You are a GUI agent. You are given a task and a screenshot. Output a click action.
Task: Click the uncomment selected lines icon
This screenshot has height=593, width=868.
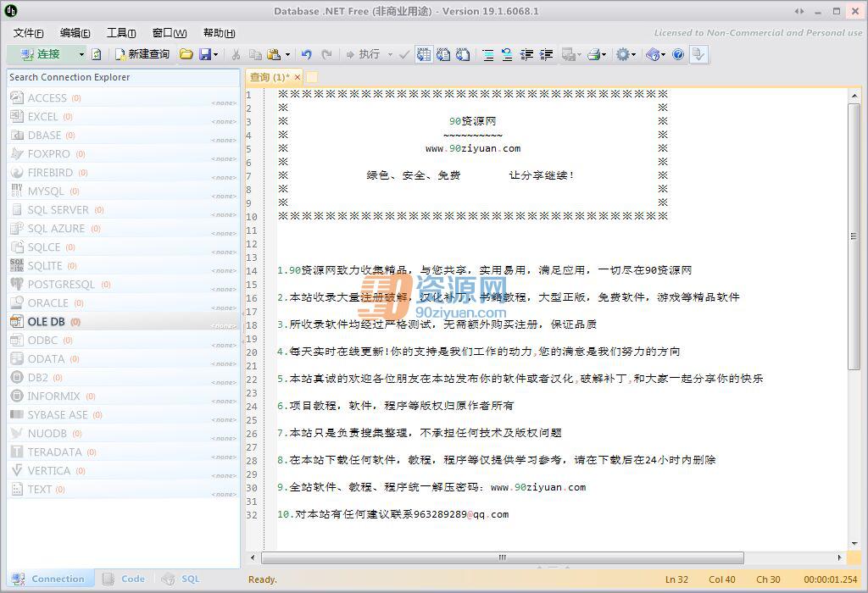[x=507, y=54]
